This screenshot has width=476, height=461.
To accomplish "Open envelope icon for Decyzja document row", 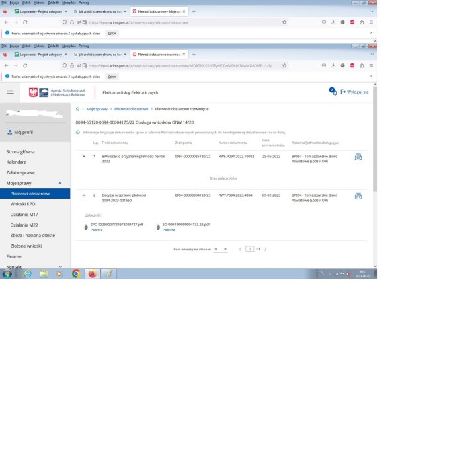I will [358, 196].
